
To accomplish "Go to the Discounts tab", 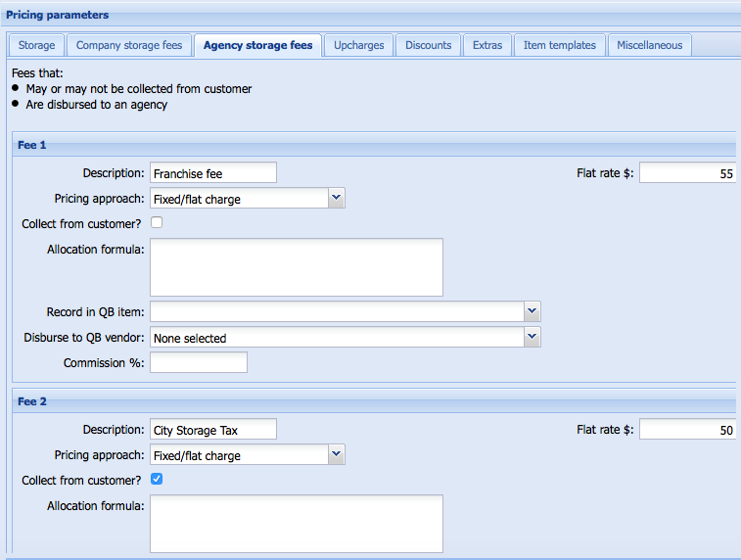I will 428,45.
